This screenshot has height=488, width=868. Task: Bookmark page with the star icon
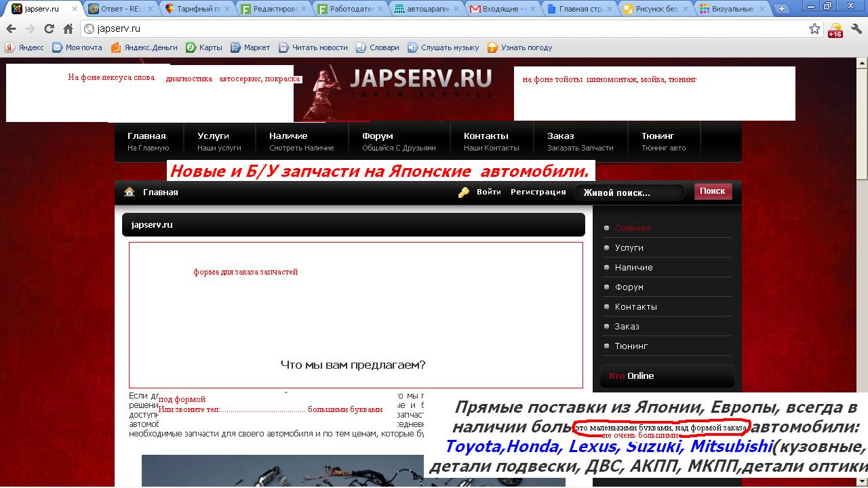tap(814, 29)
